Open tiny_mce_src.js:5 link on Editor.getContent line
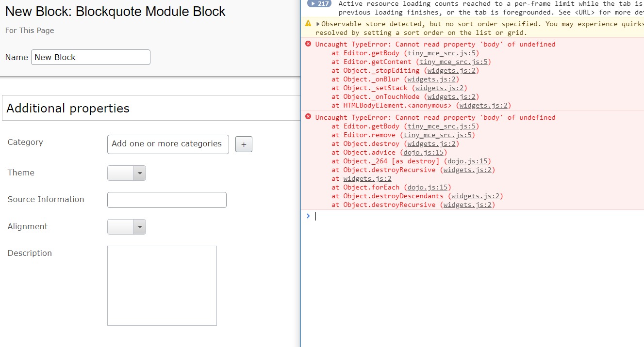 [454, 62]
